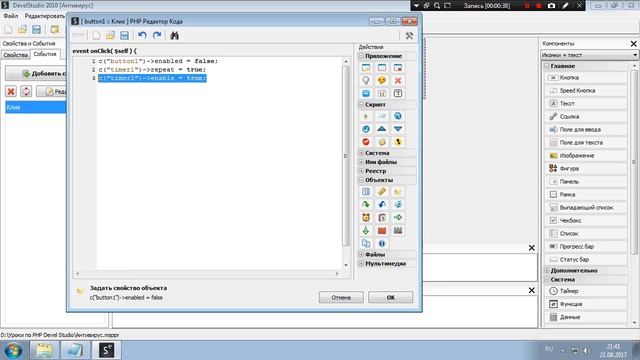The height and width of the screenshot is (360, 640).
Task: Collapse the Объекты actions group
Action: (362, 180)
